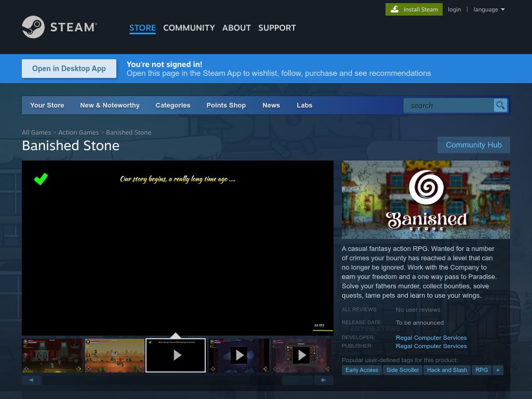The height and width of the screenshot is (399, 532).
Task: Go to the SUPPORT page
Action: [x=277, y=28]
